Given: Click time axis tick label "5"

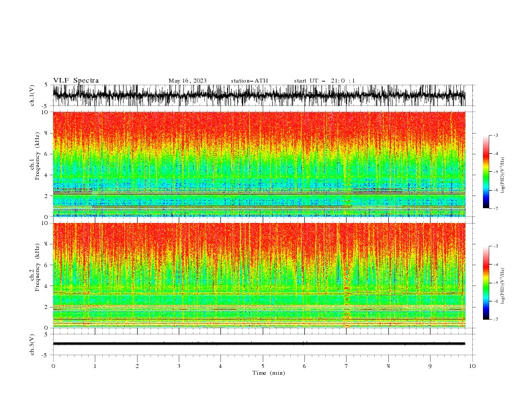Looking at the screenshot, I should pos(263,366).
